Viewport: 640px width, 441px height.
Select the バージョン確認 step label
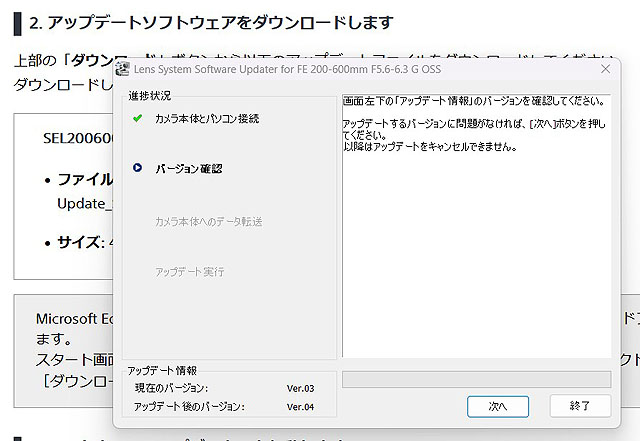click(188, 169)
